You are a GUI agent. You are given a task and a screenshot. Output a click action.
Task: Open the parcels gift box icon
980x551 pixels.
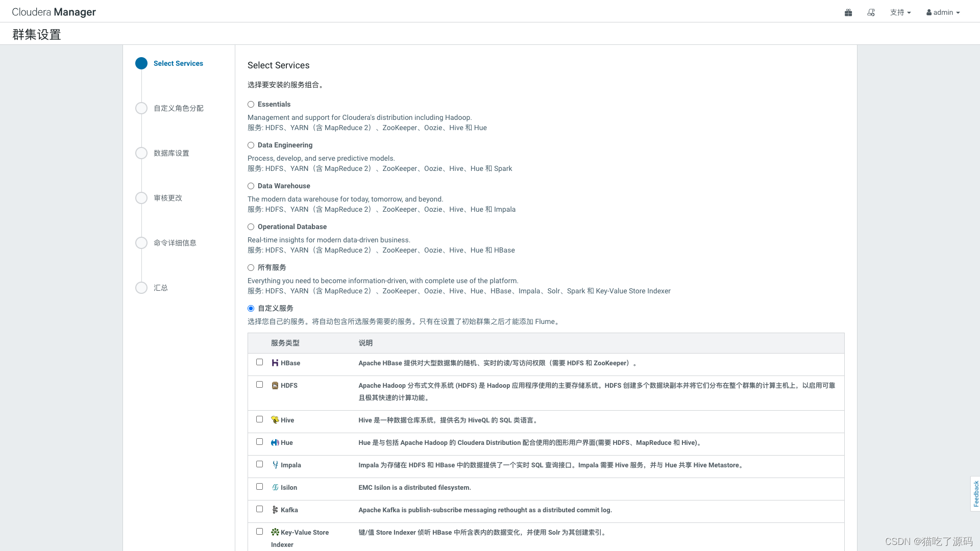click(848, 12)
